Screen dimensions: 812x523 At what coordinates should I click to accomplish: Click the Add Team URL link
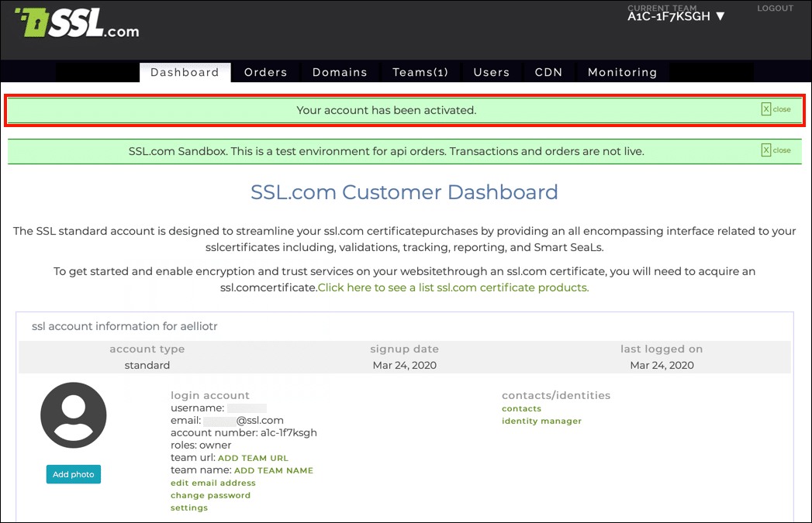pos(253,458)
